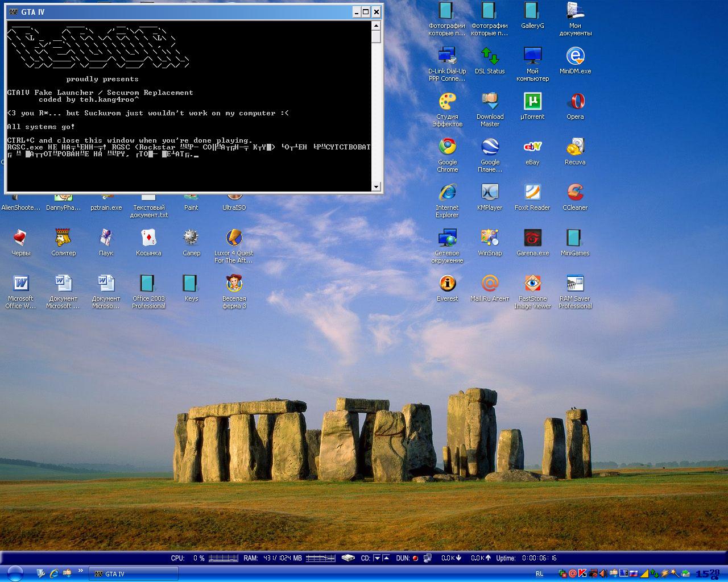Open the GalleryG folder on the desktop

pyautogui.click(x=532, y=16)
